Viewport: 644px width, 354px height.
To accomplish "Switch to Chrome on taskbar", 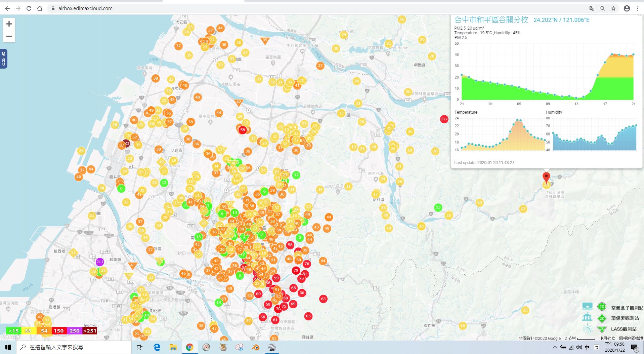I will 189,347.
